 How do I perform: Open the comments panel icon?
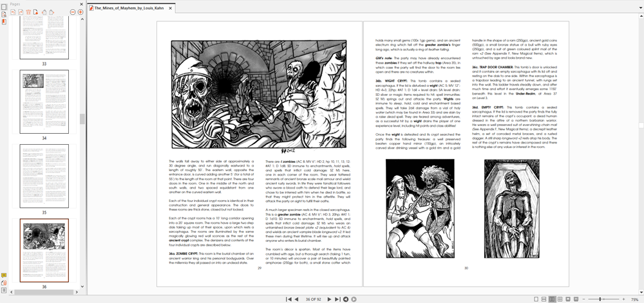[4, 275]
